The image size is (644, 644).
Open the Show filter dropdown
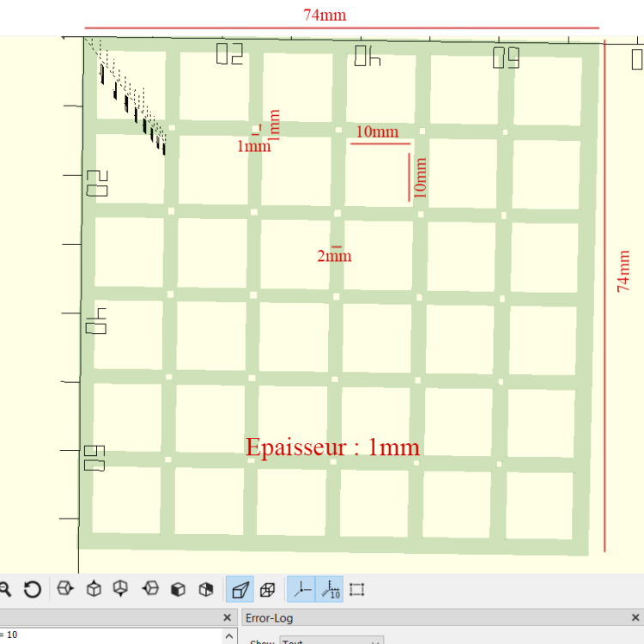[331, 641]
